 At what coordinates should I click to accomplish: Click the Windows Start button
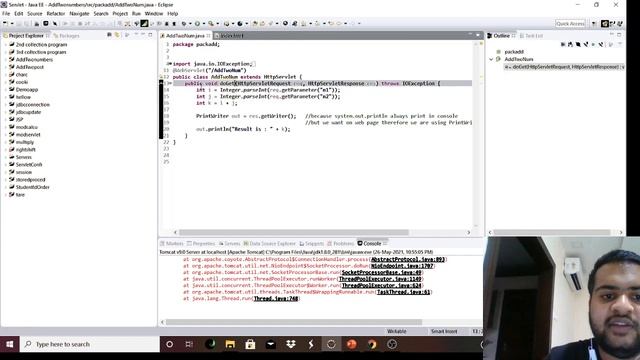10,344
